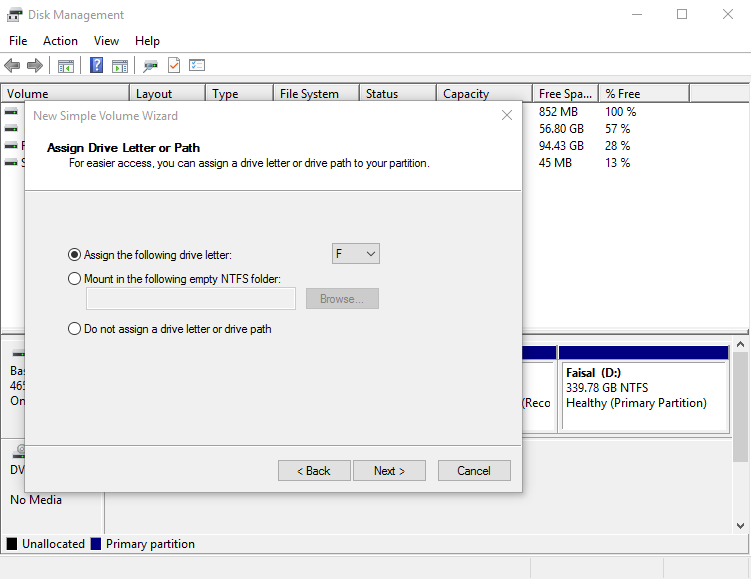The height and width of the screenshot is (579, 751).
Task: Click the Cancel button in wizard
Action: pyautogui.click(x=473, y=471)
